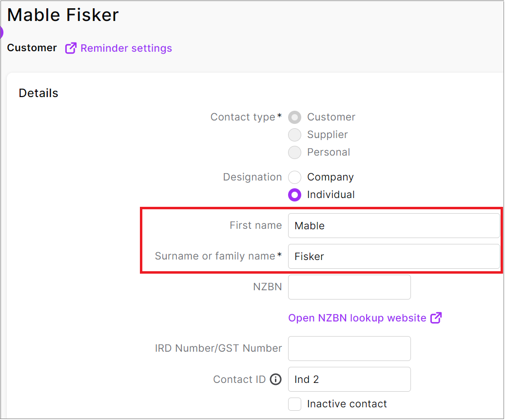This screenshot has width=505, height=420.
Task: Open the Reminder settings link
Action: point(126,48)
